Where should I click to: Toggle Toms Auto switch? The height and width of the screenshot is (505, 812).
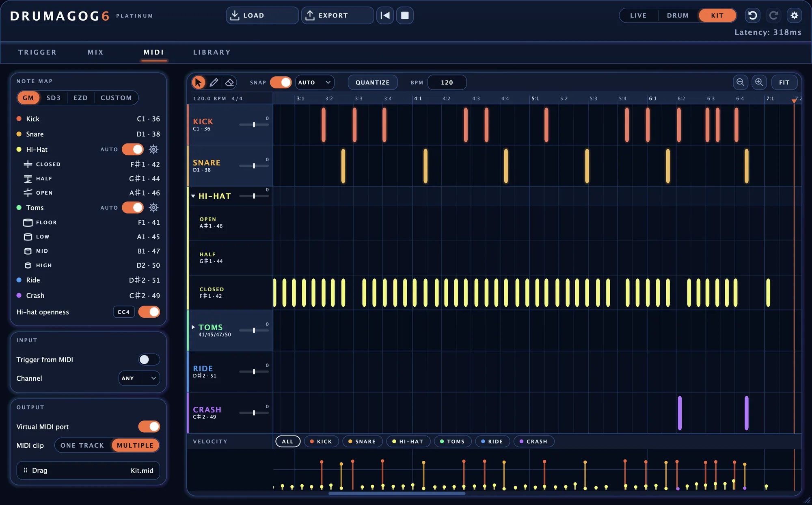pyautogui.click(x=133, y=208)
